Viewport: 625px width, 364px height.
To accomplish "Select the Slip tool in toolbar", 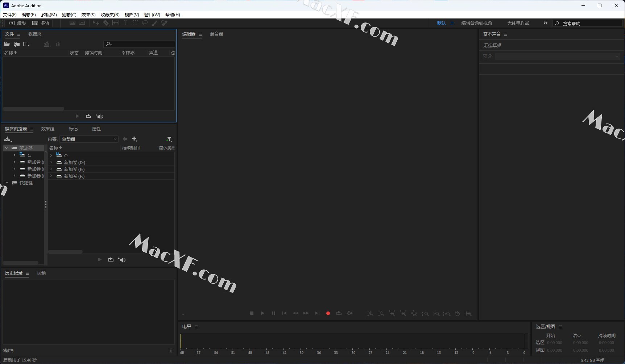I will point(116,23).
